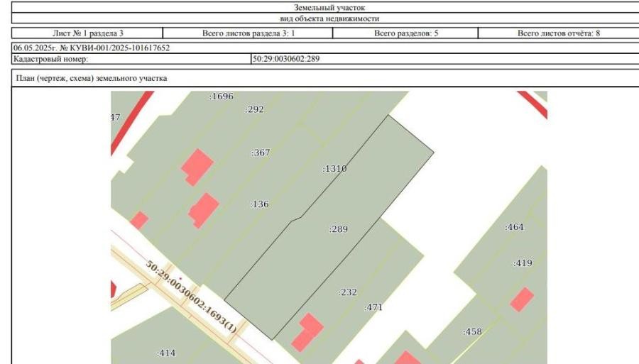Click the 'Лист № 1 раздела 3' cell
639x364 pixels.
click(87, 33)
